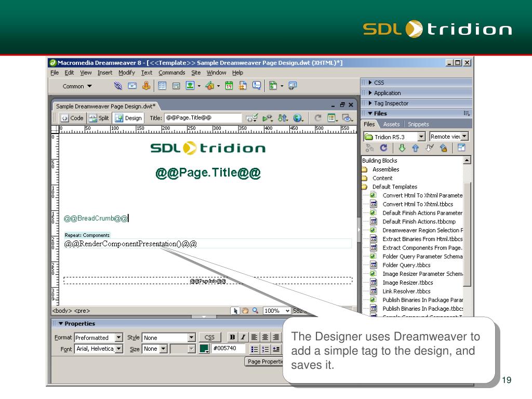Switch to the Snippets tab
Viewport: 532px width, 399px height.
418,124
